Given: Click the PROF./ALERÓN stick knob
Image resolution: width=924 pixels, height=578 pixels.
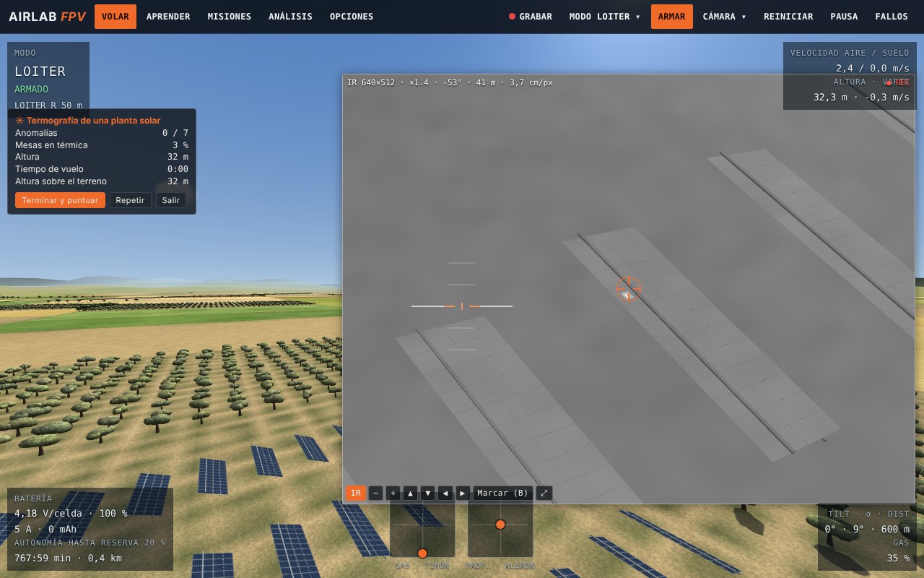Looking at the screenshot, I should (500, 525).
